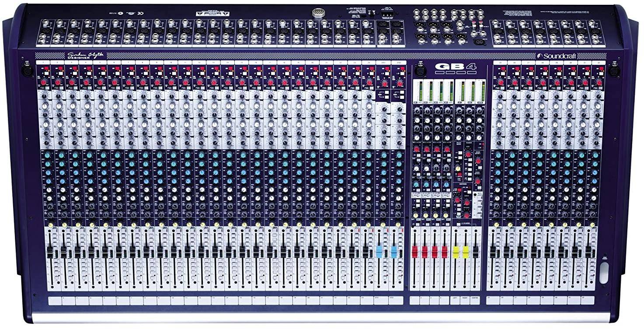Click channel 1 yellow pan knob
The height and width of the screenshot is (330, 644).
point(50,225)
